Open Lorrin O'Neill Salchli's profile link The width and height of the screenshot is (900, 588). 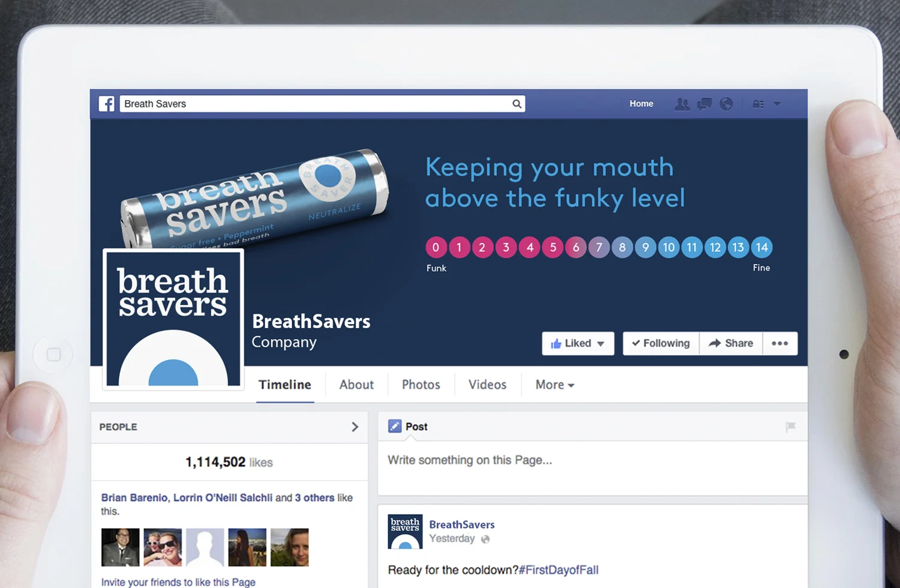point(223,497)
